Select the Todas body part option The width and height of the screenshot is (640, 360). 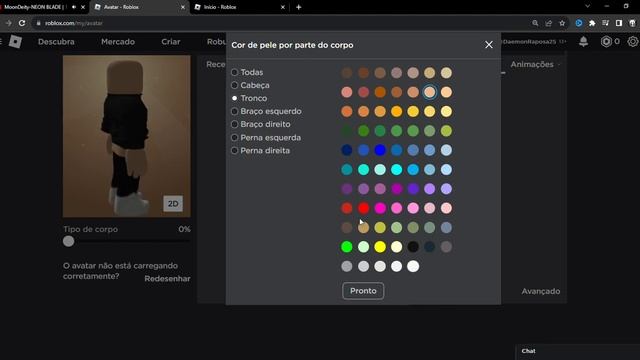tap(247, 72)
